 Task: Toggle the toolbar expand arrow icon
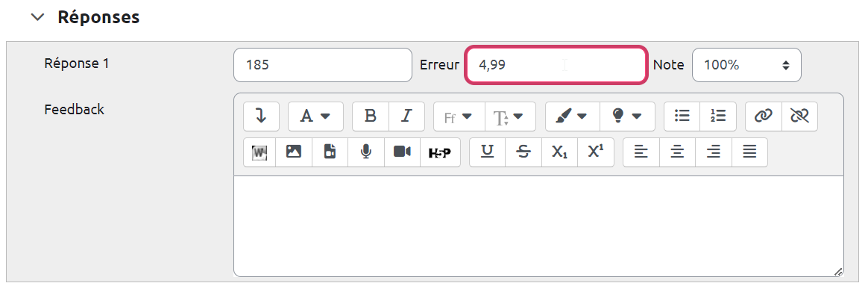[261, 116]
